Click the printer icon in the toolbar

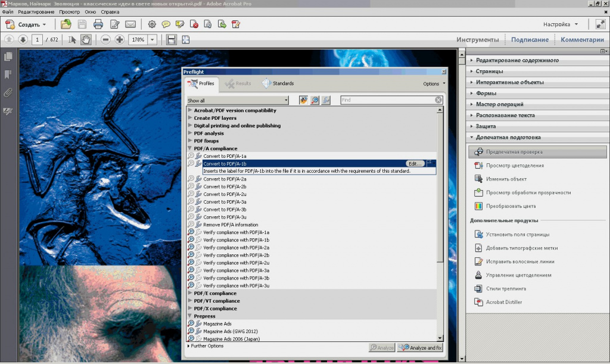(x=98, y=24)
